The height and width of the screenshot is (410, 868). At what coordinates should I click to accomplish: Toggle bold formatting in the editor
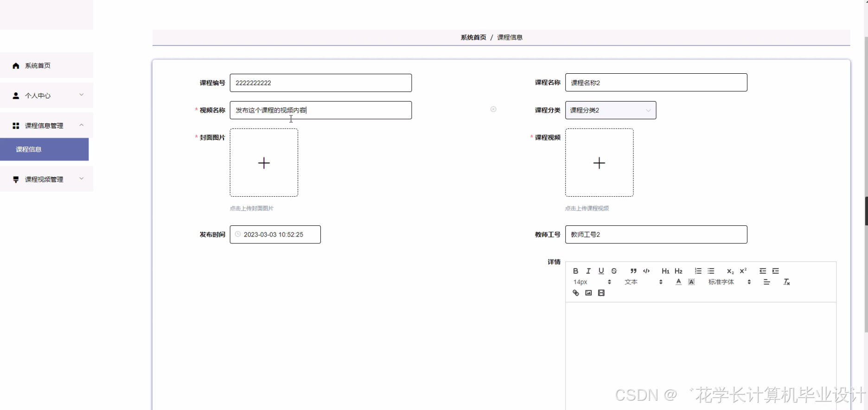575,271
